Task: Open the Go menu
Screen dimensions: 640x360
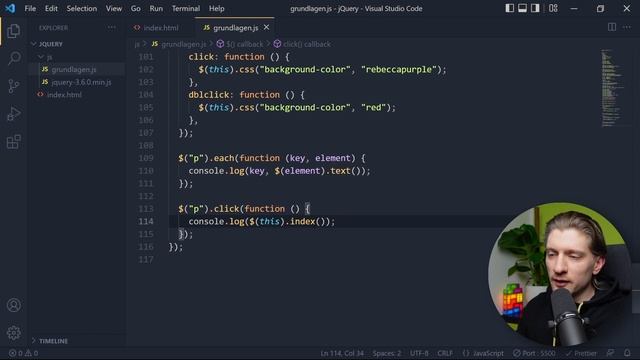Action: (136, 8)
